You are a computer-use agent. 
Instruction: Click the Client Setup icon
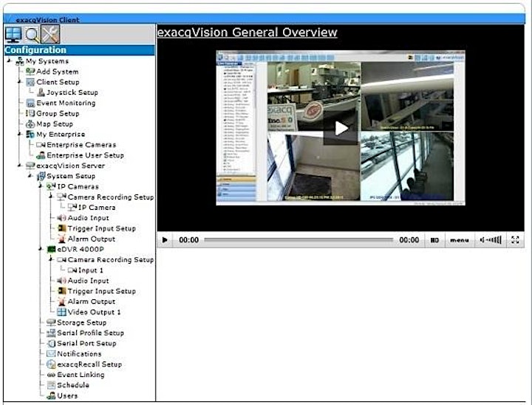[30, 82]
